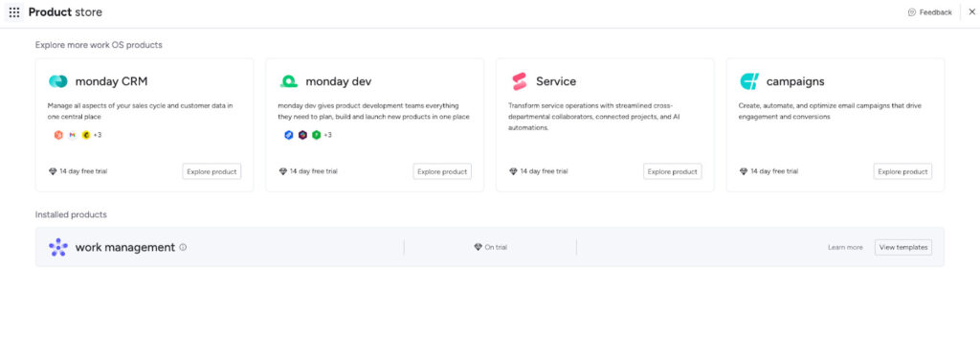Explore product for monday CRM
The height and width of the screenshot is (357, 980).
click(212, 171)
